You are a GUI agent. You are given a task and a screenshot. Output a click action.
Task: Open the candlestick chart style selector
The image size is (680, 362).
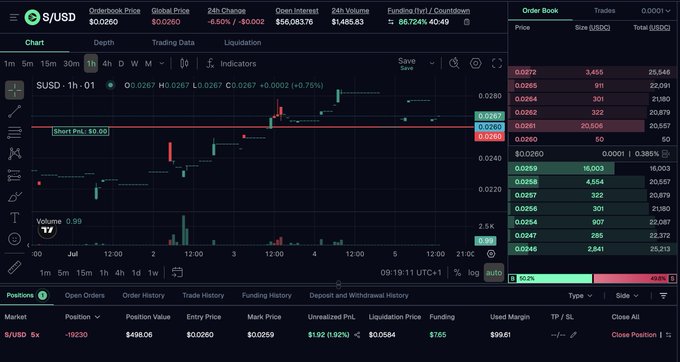[x=184, y=64]
